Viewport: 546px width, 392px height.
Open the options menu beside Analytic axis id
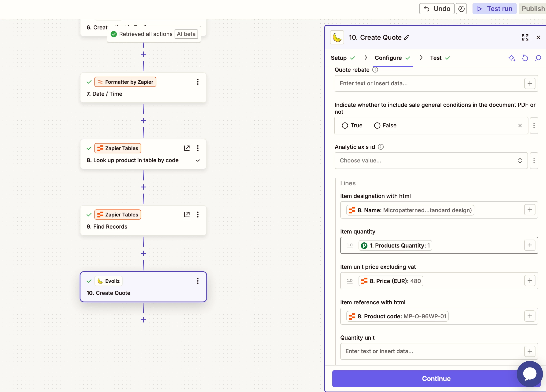[x=534, y=161]
